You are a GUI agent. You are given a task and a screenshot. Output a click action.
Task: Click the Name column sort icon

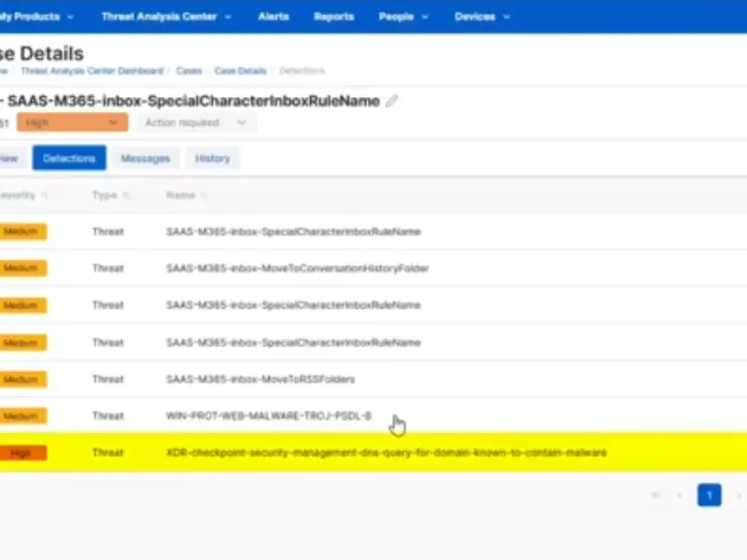click(x=204, y=196)
